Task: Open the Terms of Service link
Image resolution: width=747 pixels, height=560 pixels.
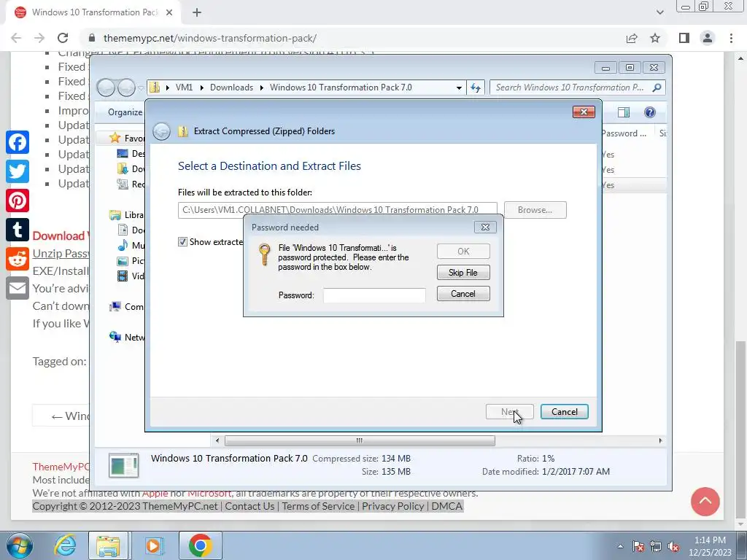Action: pyautogui.click(x=318, y=506)
